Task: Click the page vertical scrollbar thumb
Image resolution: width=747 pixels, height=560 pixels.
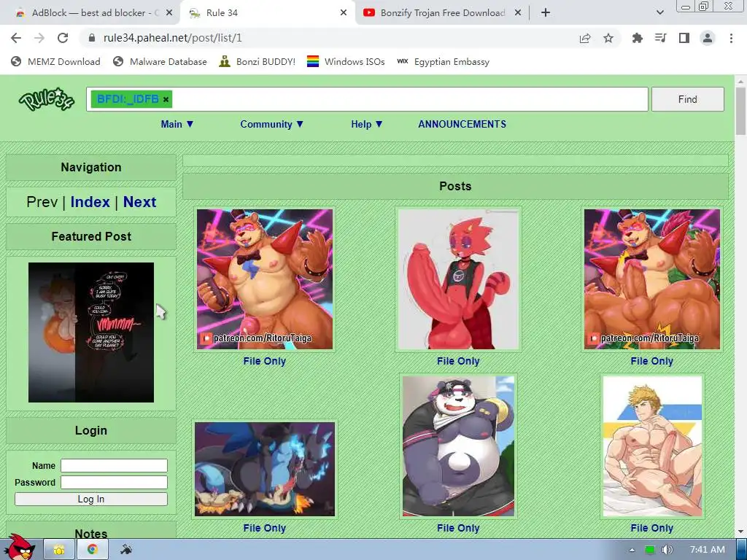Action: click(740, 111)
